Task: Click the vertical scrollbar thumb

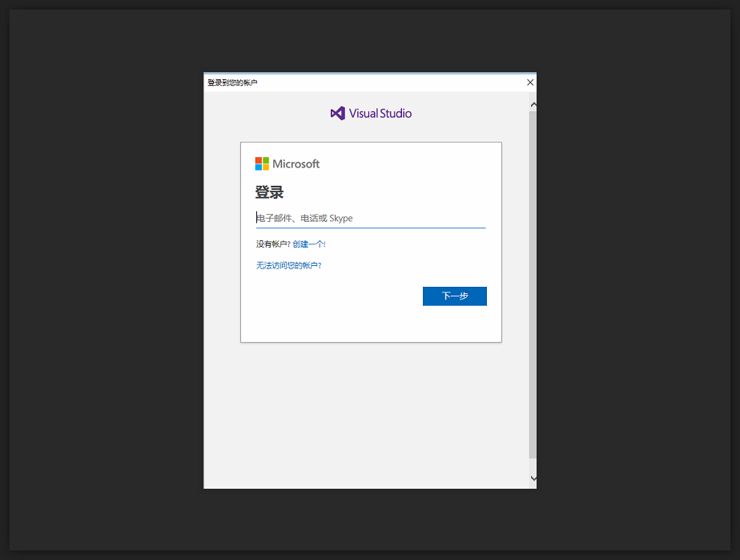Action: click(x=533, y=284)
